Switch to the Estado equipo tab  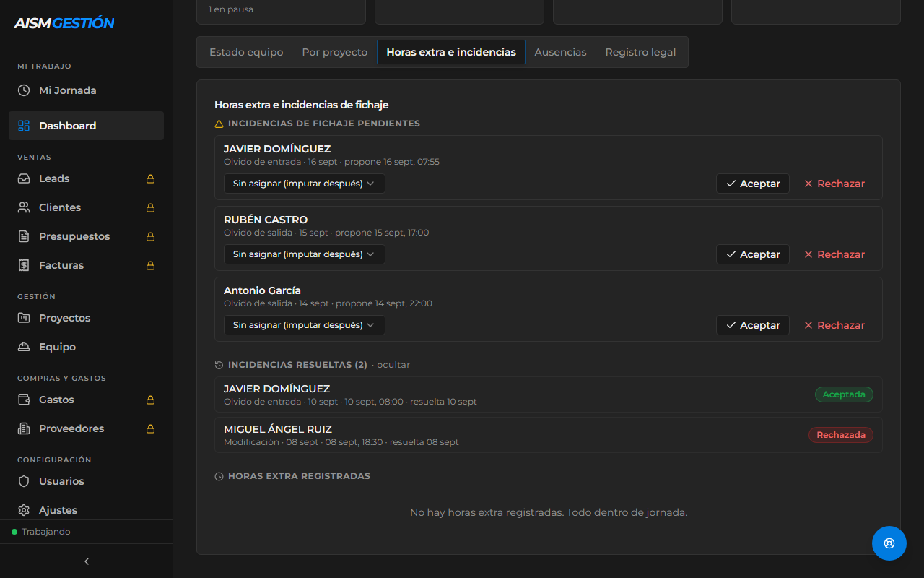point(246,52)
